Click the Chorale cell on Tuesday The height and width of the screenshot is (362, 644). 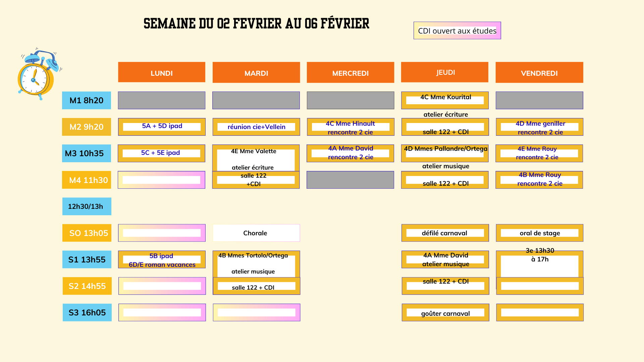[x=256, y=233]
